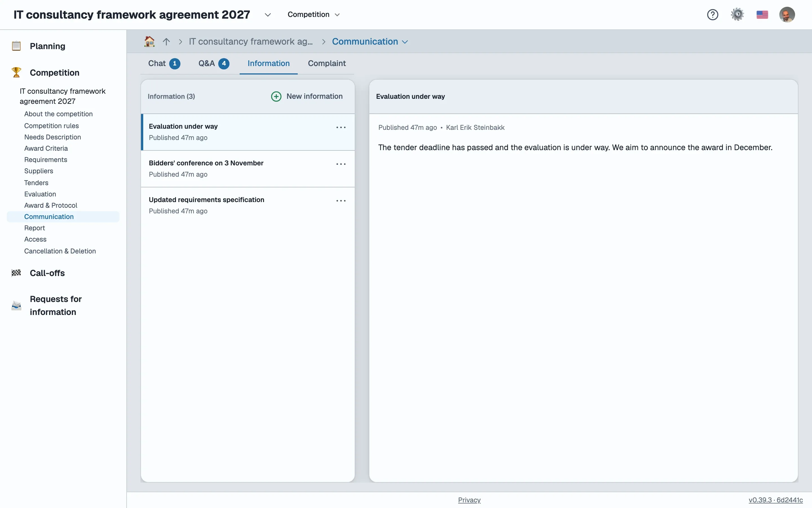Click the Requests for information envelope icon
The image size is (812, 508).
click(16, 305)
